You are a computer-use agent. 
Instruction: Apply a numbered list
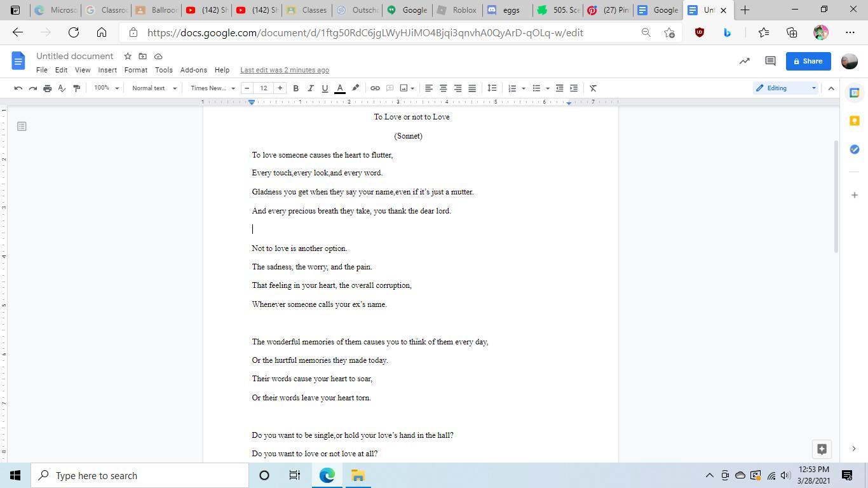(512, 88)
